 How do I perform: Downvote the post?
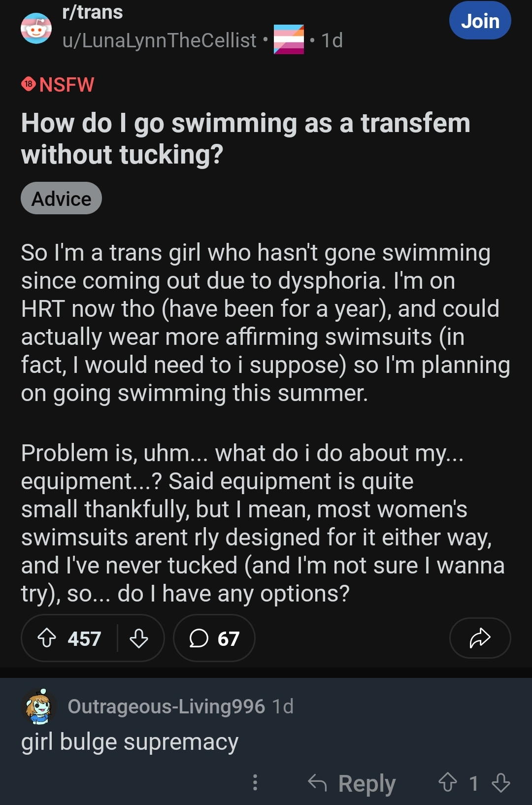pyautogui.click(x=139, y=638)
